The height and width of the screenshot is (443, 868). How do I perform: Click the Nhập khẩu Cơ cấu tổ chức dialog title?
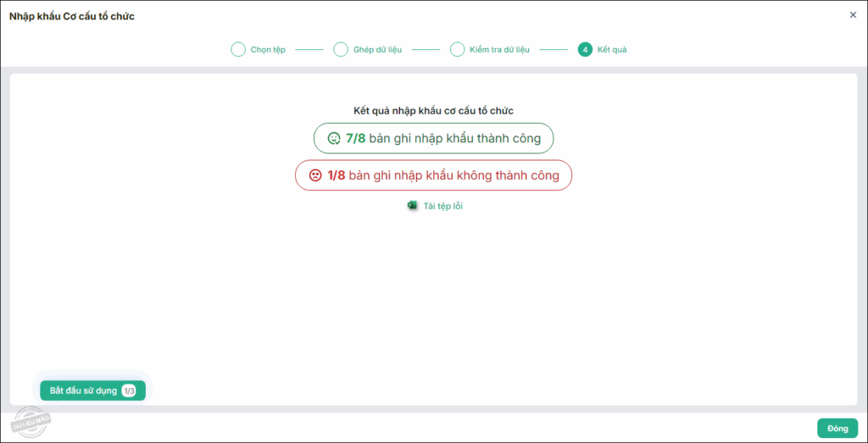(72, 16)
